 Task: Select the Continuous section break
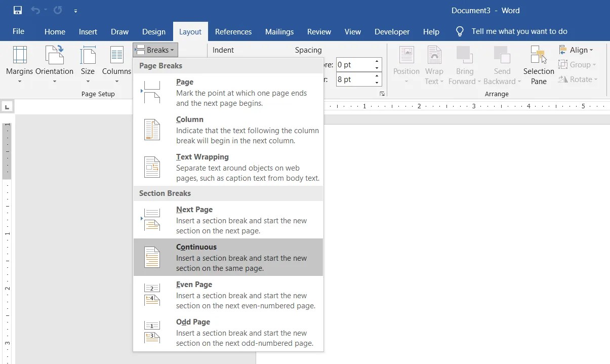click(228, 257)
